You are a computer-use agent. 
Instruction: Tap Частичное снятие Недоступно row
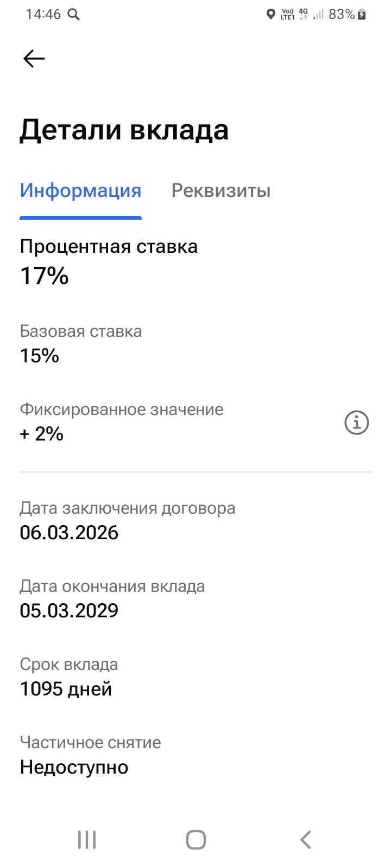point(90,755)
